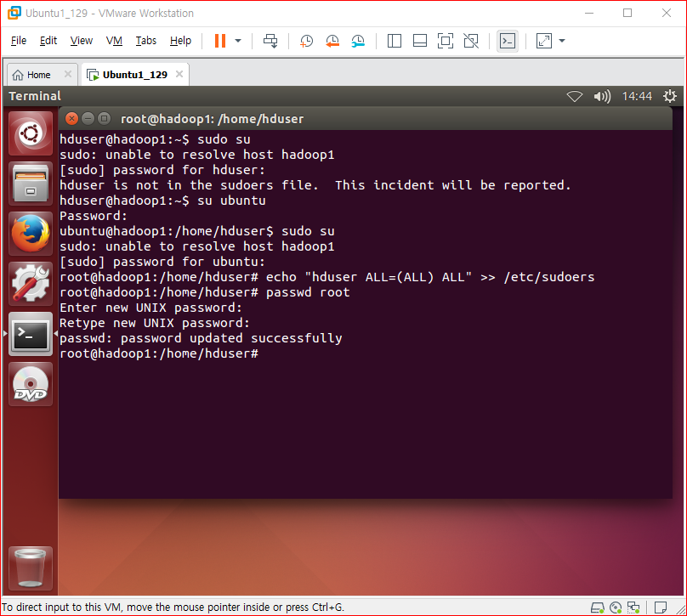687x616 pixels.
Task: Close the Ubuntu1_129 tab
Action: coord(179,74)
